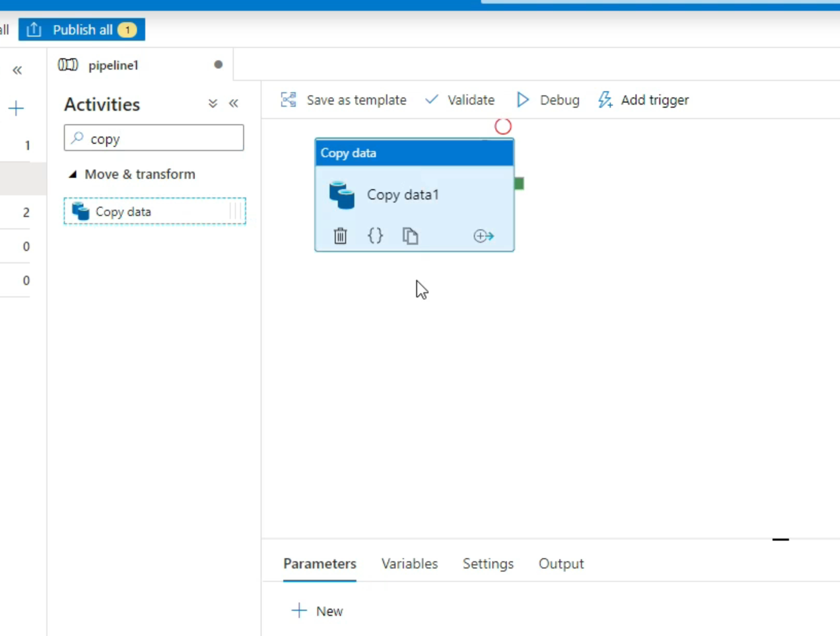Collapse the left sidebar with double chevron
The width and height of the screenshot is (840, 636).
coord(18,70)
